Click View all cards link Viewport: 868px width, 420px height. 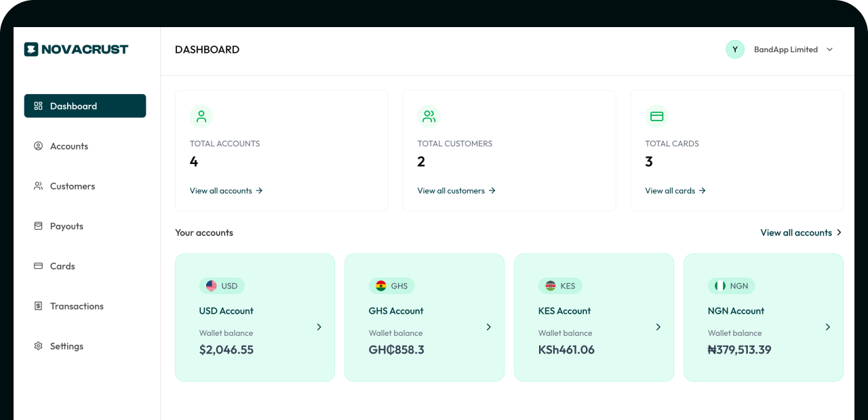(675, 191)
